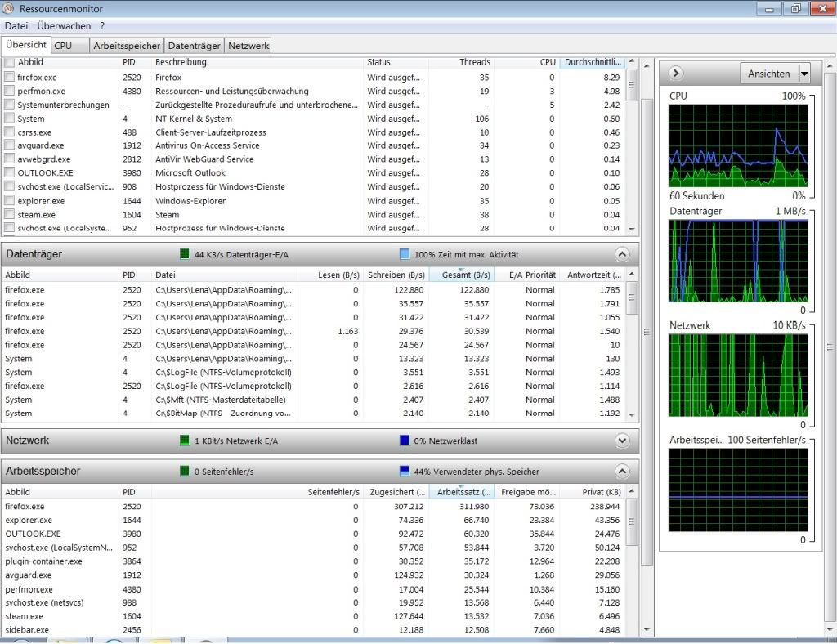
Task: Click the green Datenträger-E/A indicator square
Action: pyautogui.click(x=185, y=254)
